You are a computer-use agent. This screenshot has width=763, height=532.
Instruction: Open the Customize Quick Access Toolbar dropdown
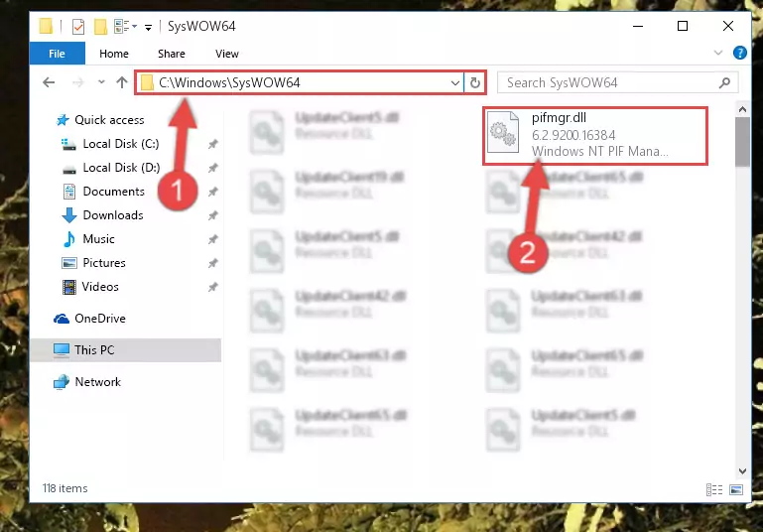click(148, 27)
